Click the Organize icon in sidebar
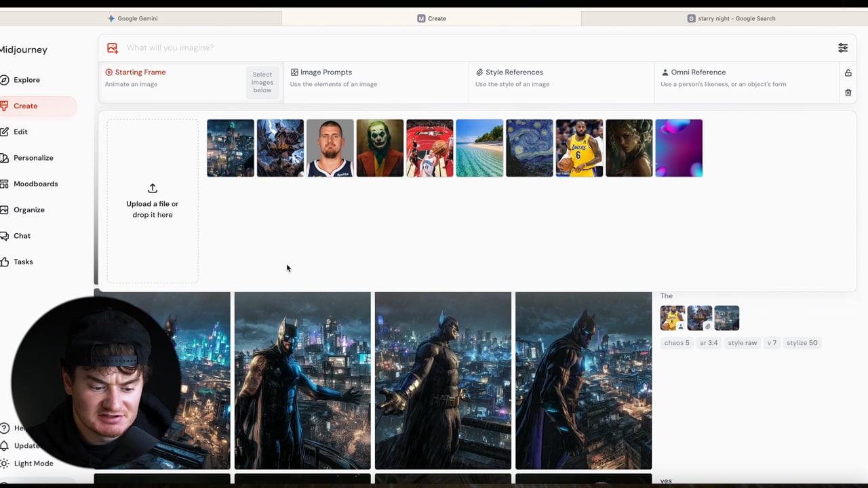The width and height of the screenshot is (868, 488). click(x=4, y=210)
